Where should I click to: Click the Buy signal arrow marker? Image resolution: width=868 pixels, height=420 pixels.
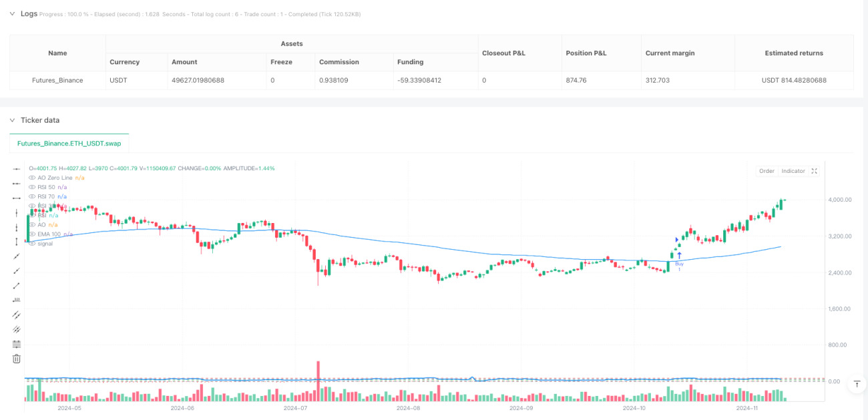(x=679, y=255)
